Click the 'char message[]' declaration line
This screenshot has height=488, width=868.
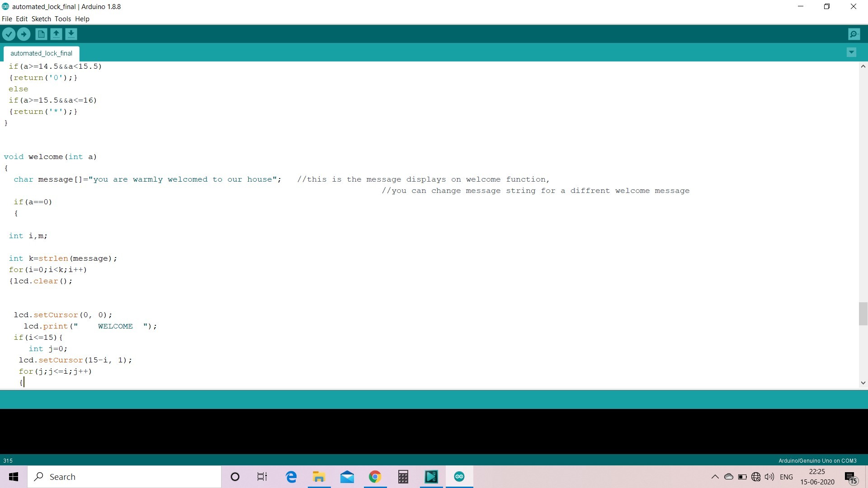point(147,179)
